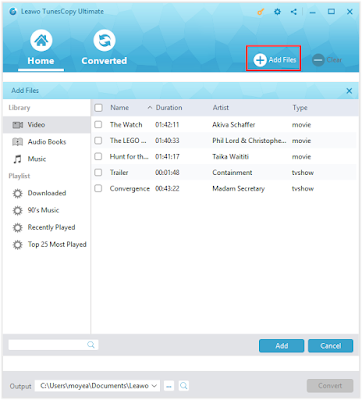This screenshot has width=362, height=400.
Task: Check the box for The Watch
Action: tap(98, 125)
